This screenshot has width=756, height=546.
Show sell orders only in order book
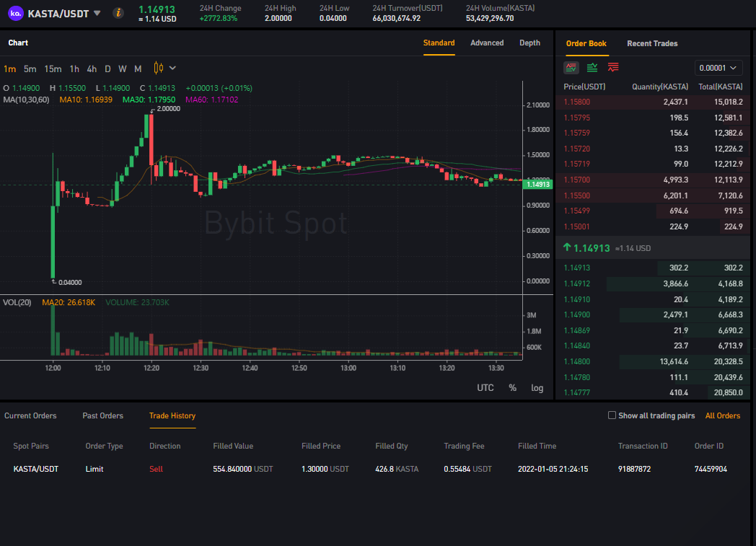613,68
